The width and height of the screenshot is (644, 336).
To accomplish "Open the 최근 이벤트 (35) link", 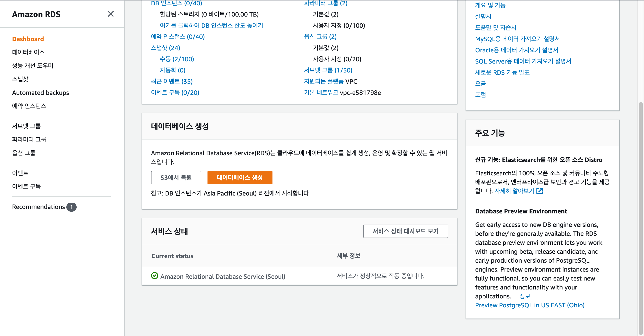I will point(171,81).
